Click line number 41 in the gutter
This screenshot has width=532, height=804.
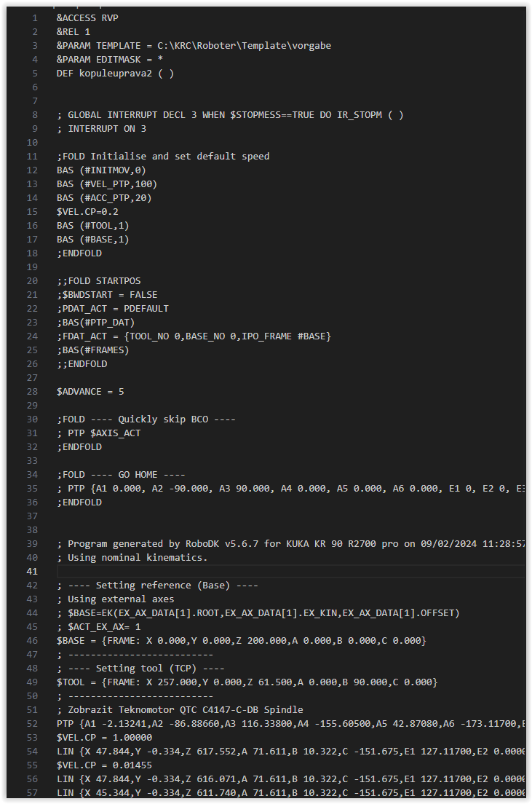click(x=32, y=572)
